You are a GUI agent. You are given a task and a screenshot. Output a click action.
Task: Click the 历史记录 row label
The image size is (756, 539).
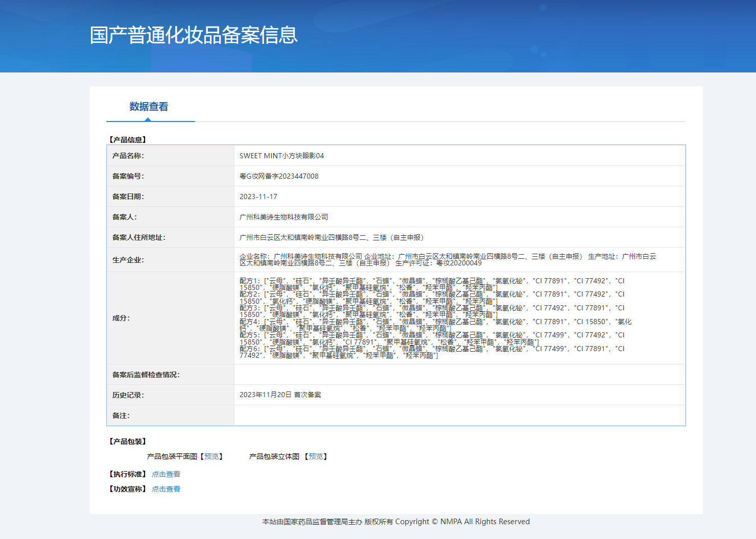coord(128,395)
